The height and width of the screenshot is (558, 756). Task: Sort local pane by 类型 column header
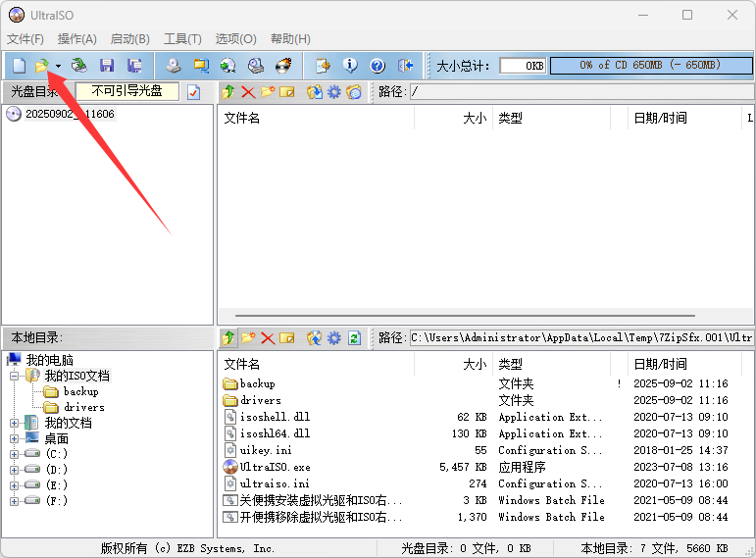(551, 364)
